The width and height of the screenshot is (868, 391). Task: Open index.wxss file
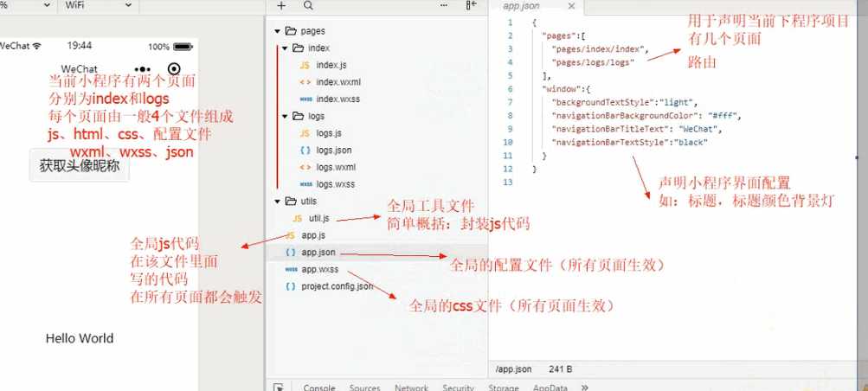point(338,99)
